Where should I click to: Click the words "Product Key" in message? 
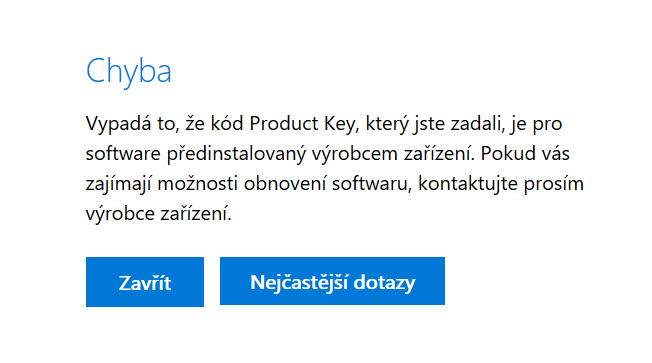click(302, 123)
